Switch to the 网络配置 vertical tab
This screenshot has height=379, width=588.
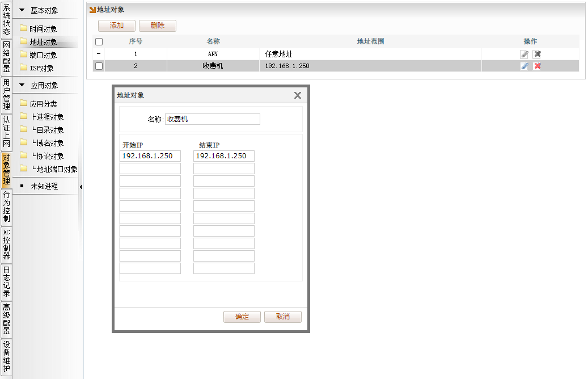(6, 57)
